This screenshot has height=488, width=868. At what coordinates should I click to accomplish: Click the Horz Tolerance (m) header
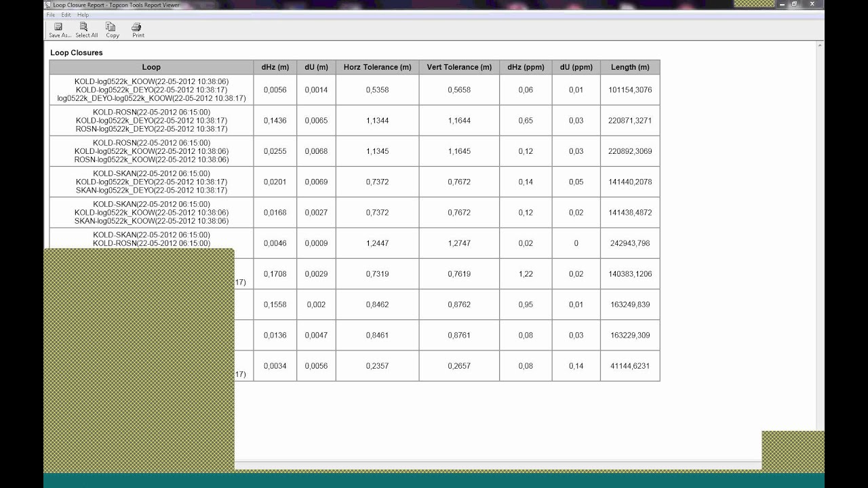click(x=377, y=67)
